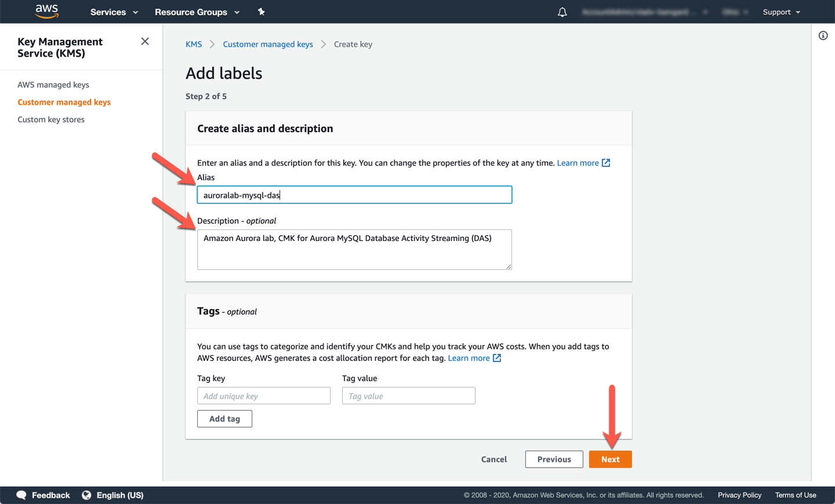Focus the Tag key input field
This screenshot has width=835, height=504.
pyautogui.click(x=264, y=396)
